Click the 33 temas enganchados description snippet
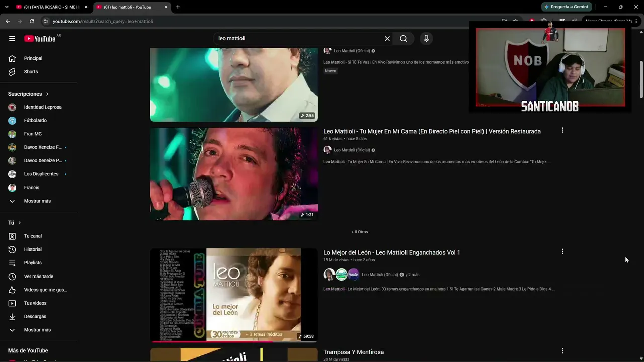Screen dimensions: 644x362 tap(439, 289)
